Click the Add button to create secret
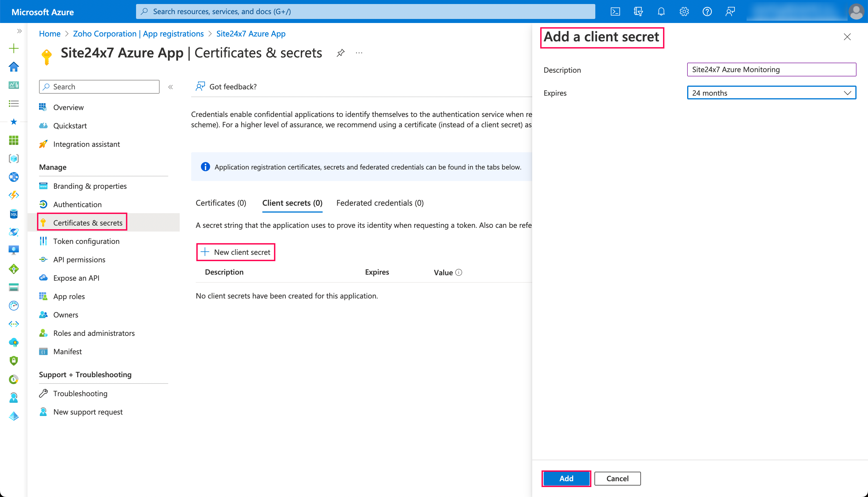The height and width of the screenshot is (497, 868). [566, 478]
